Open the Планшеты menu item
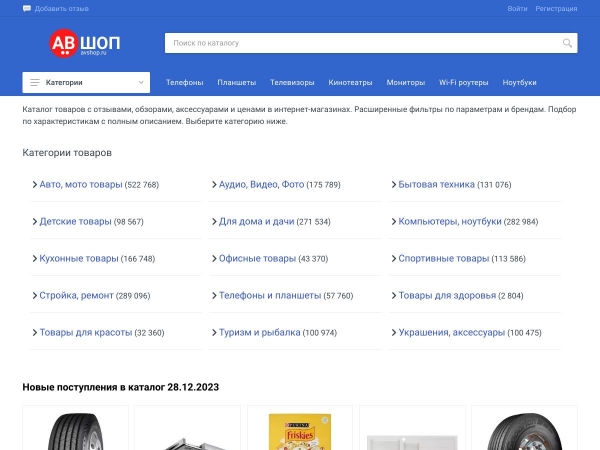The image size is (600, 450). pos(236,83)
